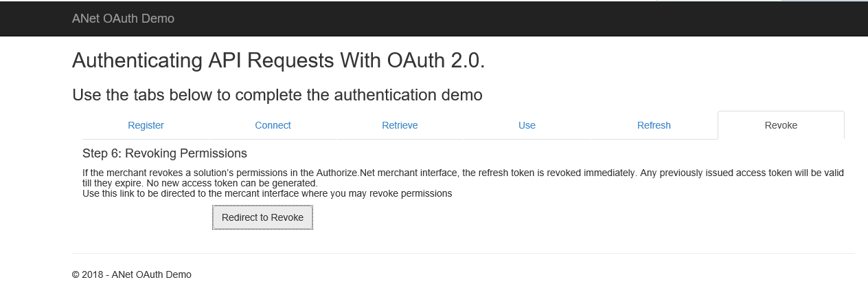Click the Step 6: Revoking Permissions heading

(x=164, y=153)
